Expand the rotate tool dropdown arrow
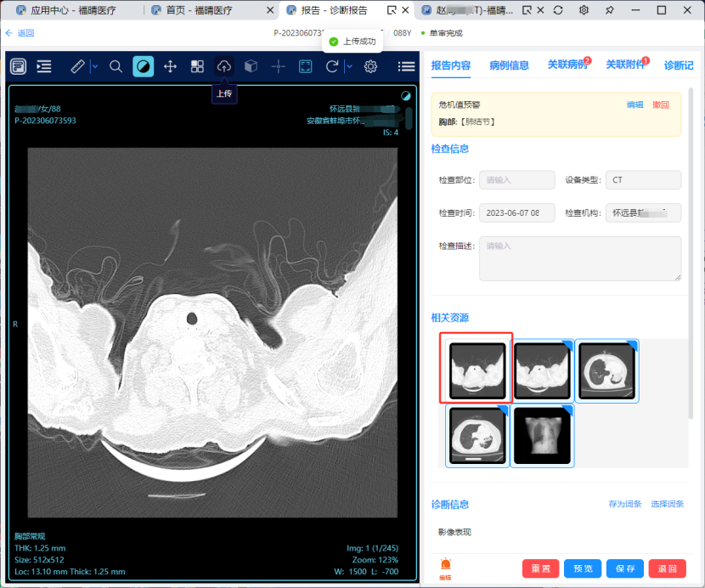Image resolution: width=705 pixels, height=588 pixels. pos(349,66)
